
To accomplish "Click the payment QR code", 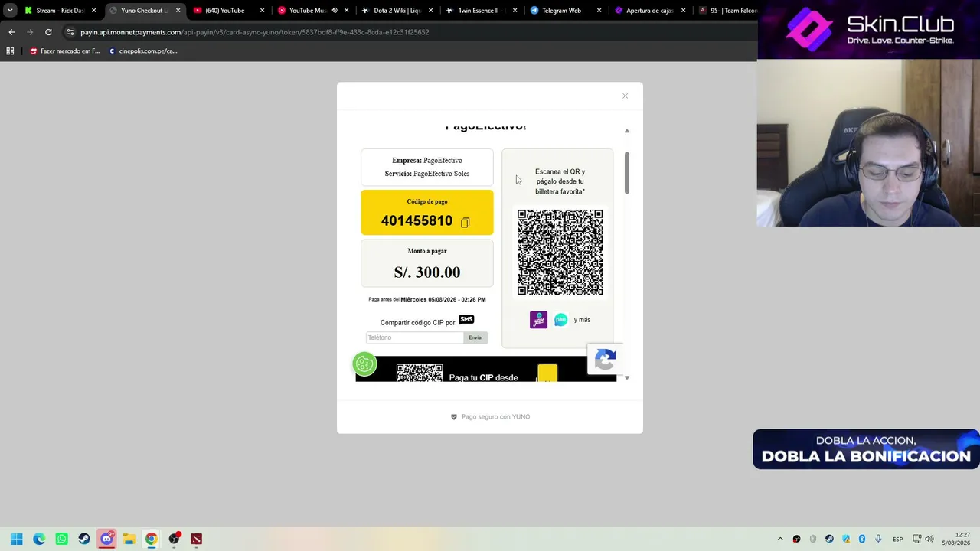I will tap(560, 253).
